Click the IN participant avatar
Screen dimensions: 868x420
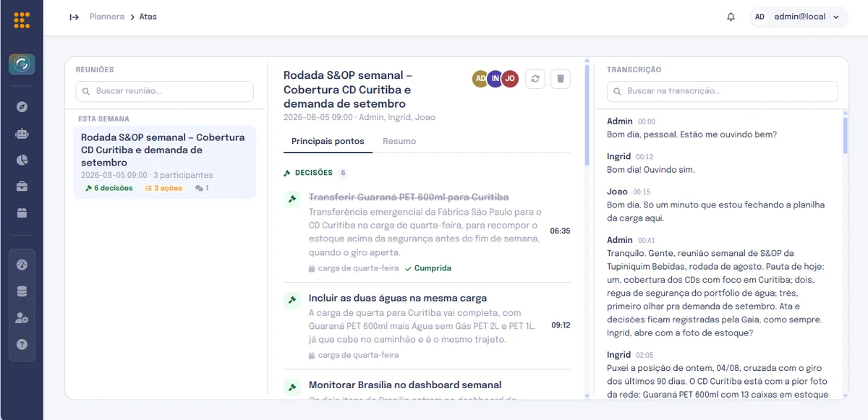[x=495, y=79]
